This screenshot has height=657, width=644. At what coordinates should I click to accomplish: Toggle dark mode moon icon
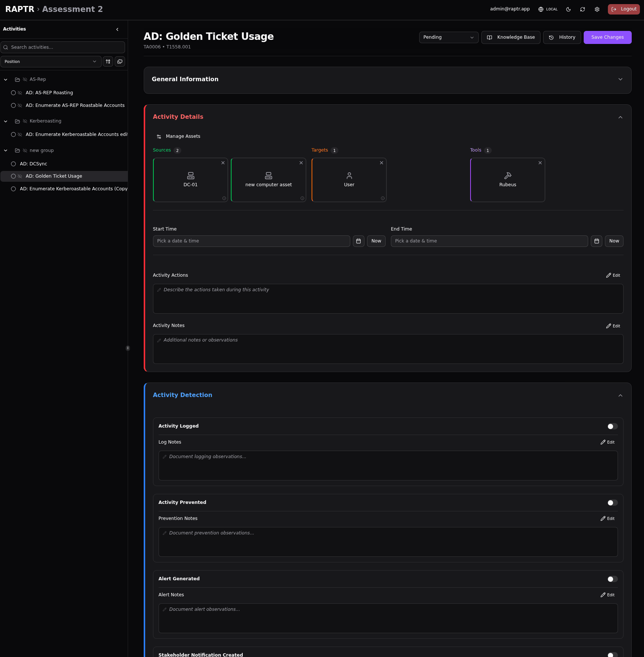coord(568,9)
